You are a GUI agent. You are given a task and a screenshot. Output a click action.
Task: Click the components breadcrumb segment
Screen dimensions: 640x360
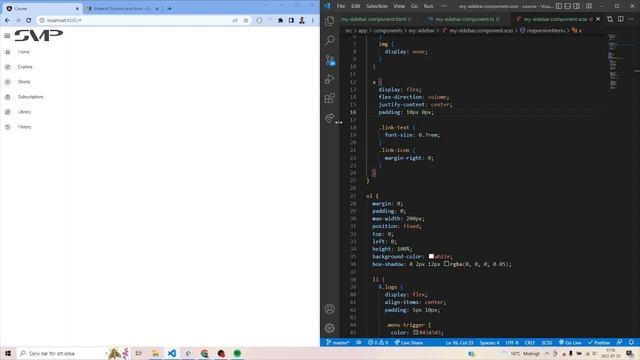pyautogui.click(x=388, y=31)
